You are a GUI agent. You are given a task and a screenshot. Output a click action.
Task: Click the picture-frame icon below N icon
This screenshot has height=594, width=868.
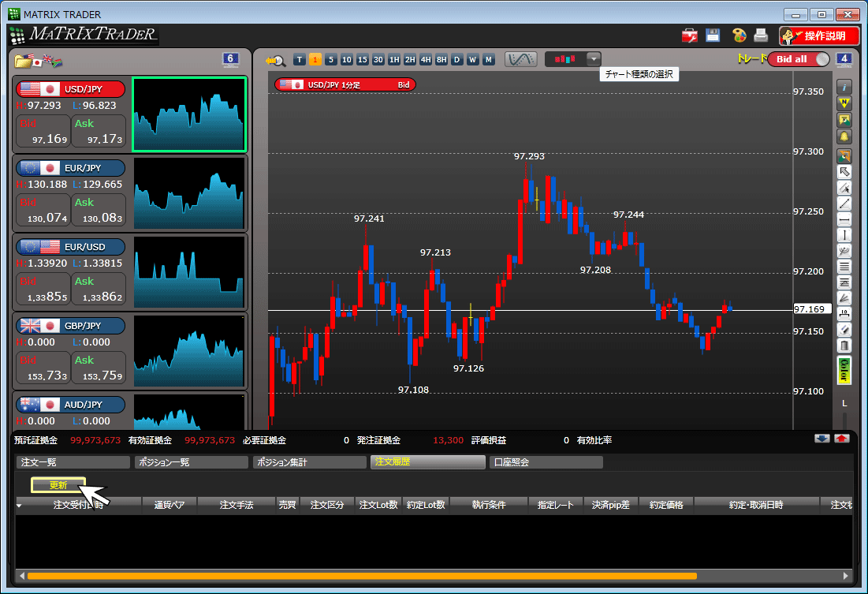coord(844,120)
